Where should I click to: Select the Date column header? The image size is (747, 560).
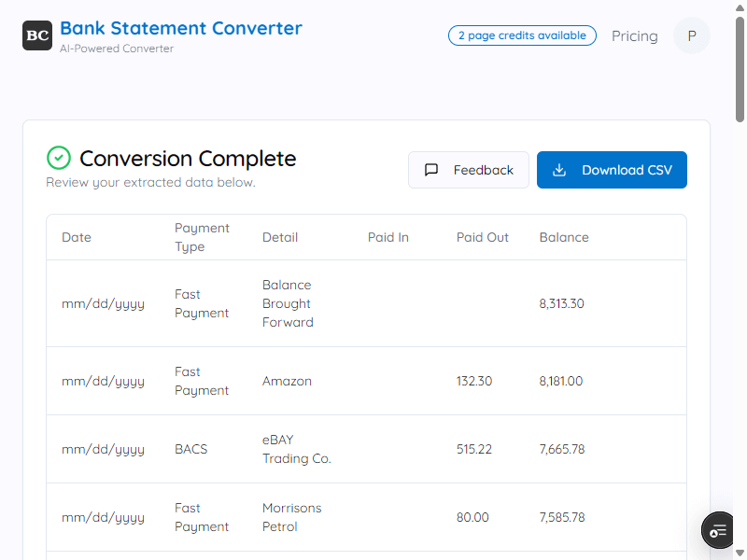[77, 237]
